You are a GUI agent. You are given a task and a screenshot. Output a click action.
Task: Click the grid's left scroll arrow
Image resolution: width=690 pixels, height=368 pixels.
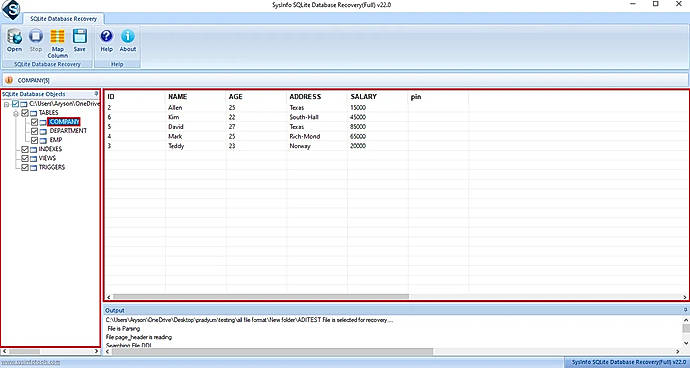point(109,297)
